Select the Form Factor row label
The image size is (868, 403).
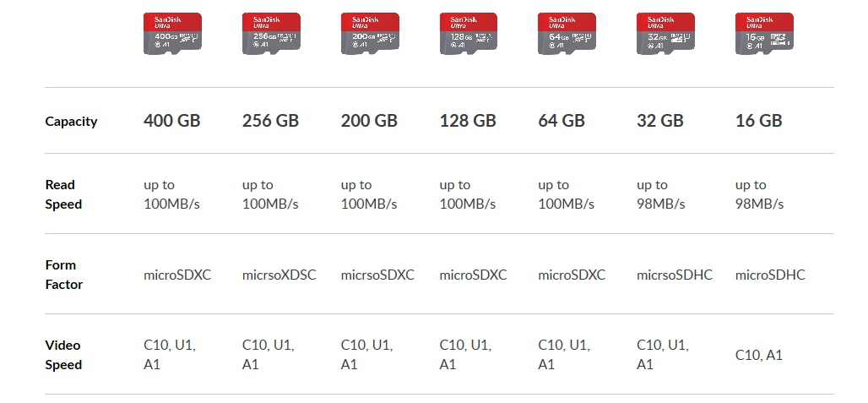click(63, 275)
